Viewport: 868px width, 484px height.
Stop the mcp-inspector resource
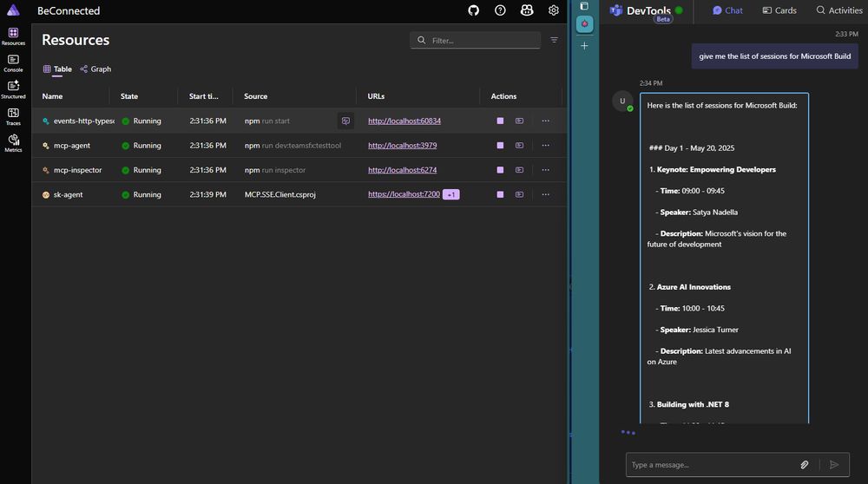[501, 170]
